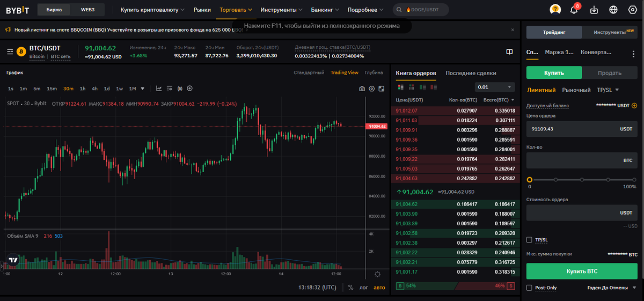Image resolution: width=644 pixels, height=301 pixels.
Task: Toggle percent scale on chart
Action: 351,288
